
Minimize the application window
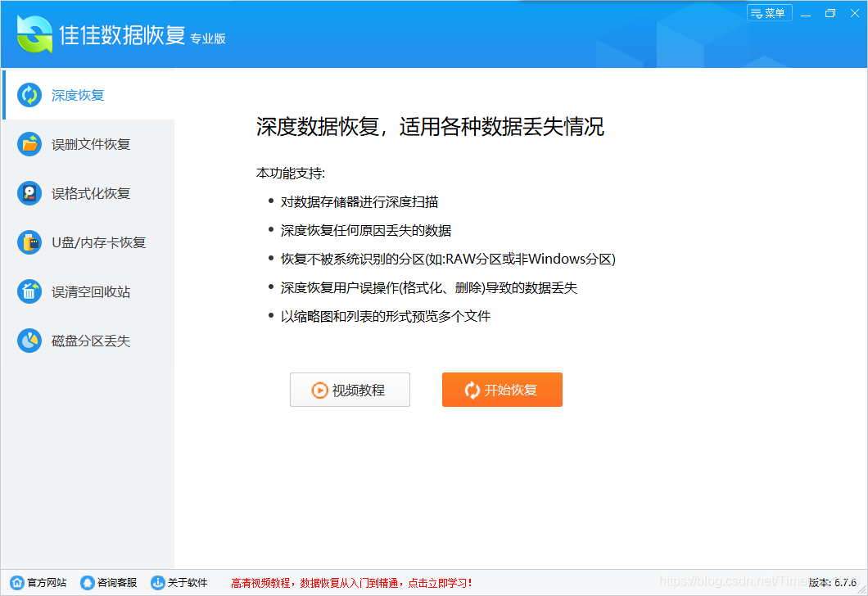click(806, 13)
